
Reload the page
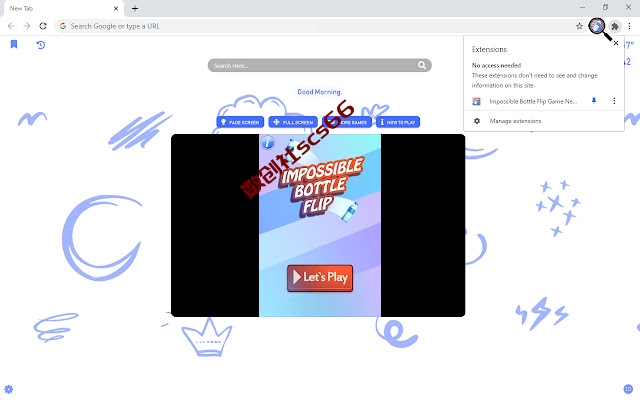(43, 26)
